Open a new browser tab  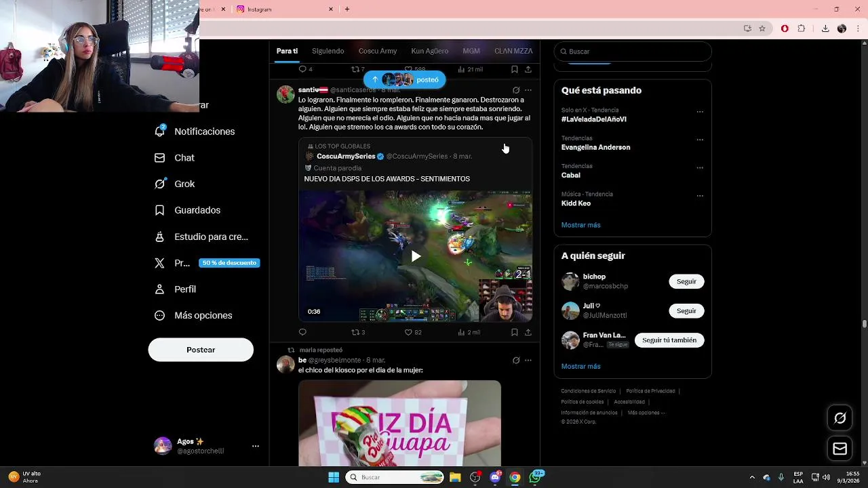point(347,9)
